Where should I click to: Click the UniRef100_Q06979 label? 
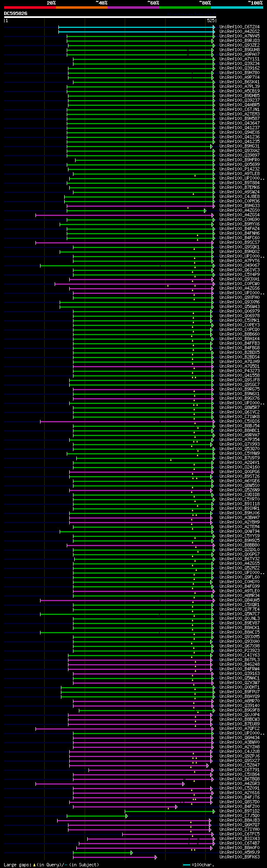tap(239, 311)
